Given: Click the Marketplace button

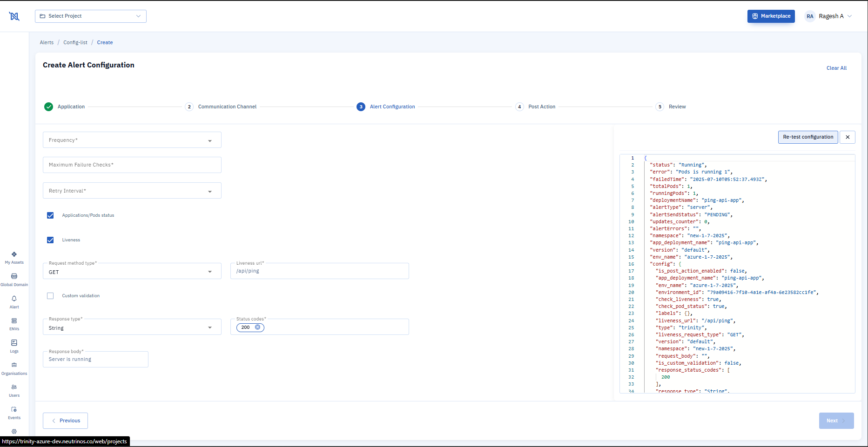Looking at the screenshot, I should point(771,16).
